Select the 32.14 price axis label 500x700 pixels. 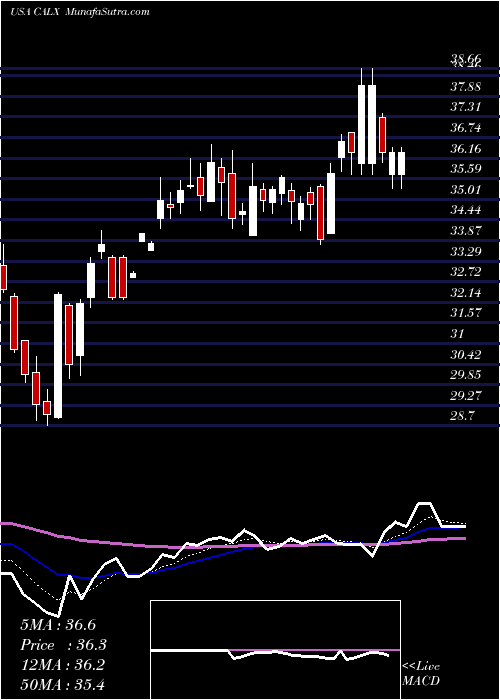(466, 293)
